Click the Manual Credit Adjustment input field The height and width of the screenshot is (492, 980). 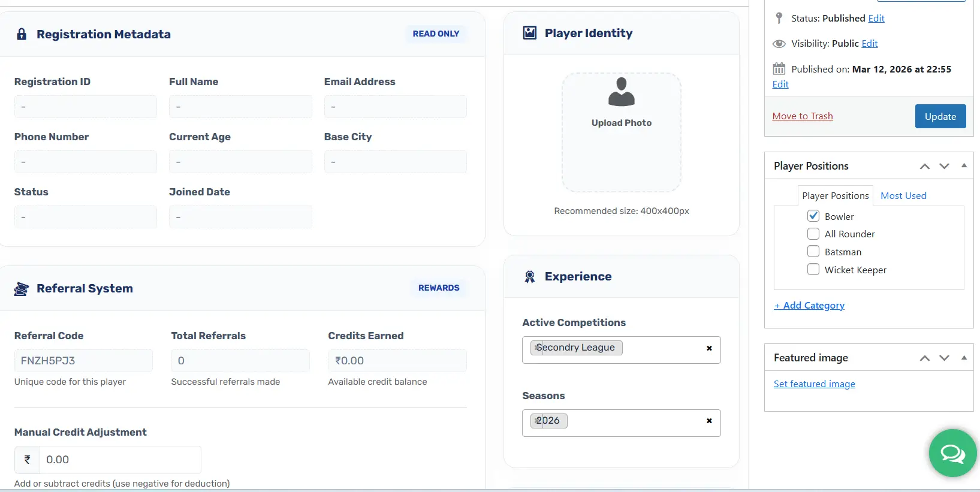120,460
